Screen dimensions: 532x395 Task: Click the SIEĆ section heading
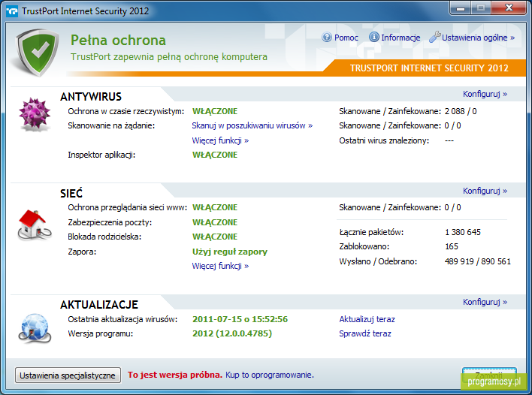pos(71,192)
